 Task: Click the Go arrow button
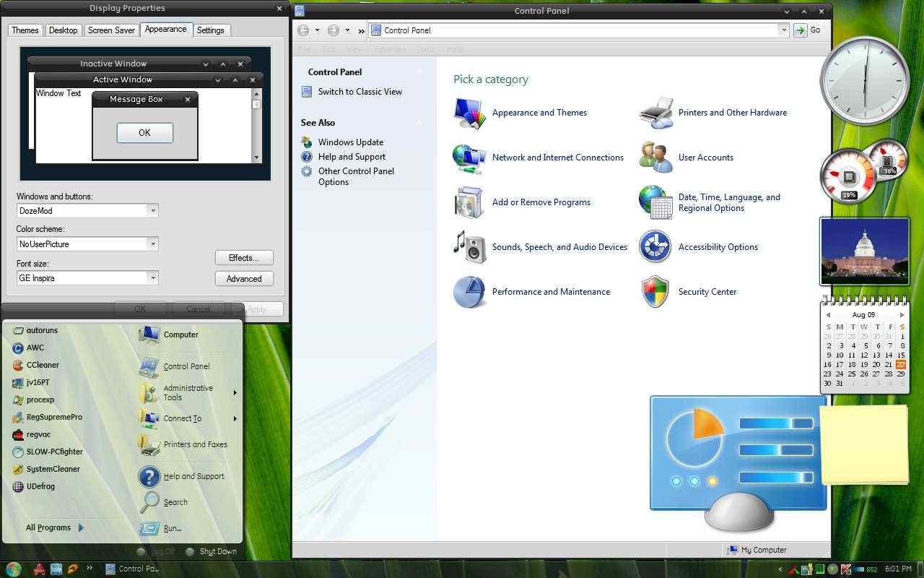pyautogui.click(x=800, y=30)
